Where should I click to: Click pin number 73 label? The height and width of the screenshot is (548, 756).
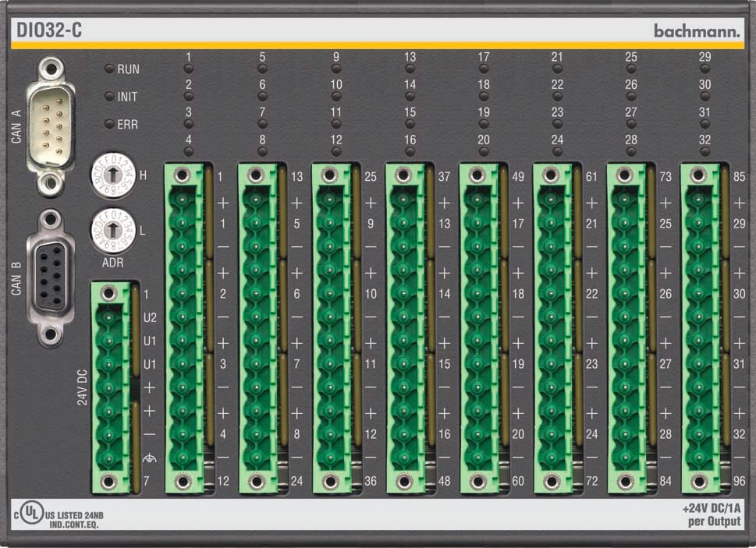tap(665, 177)
